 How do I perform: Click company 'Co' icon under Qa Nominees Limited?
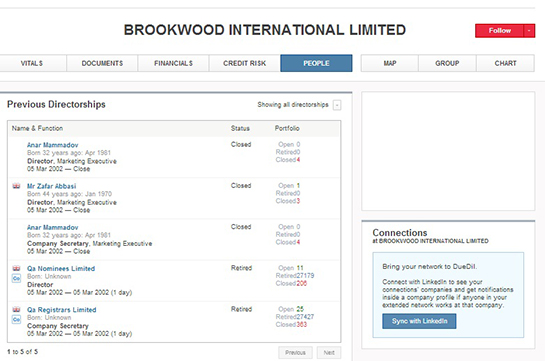tap(16, 278)
